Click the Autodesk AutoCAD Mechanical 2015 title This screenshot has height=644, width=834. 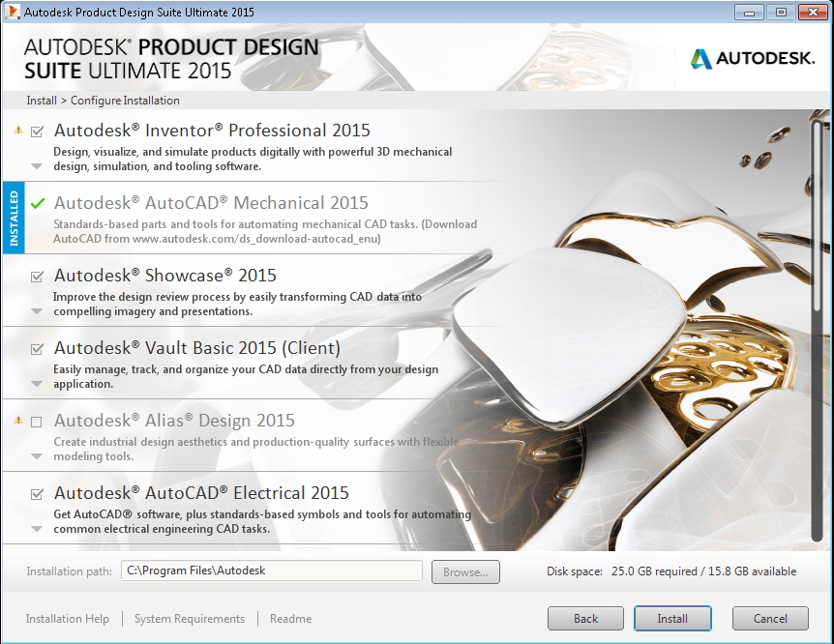click(x=211, y=203)
